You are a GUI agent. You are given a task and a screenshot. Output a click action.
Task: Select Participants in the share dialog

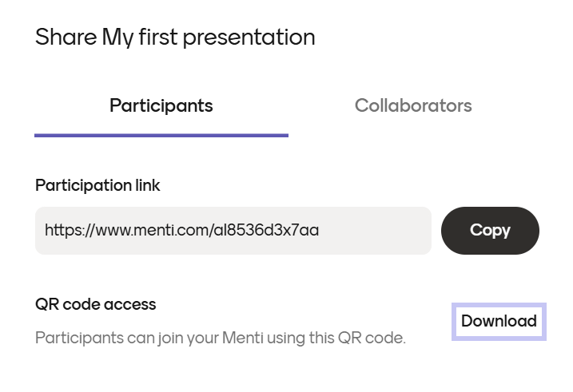tap(161, 105)
